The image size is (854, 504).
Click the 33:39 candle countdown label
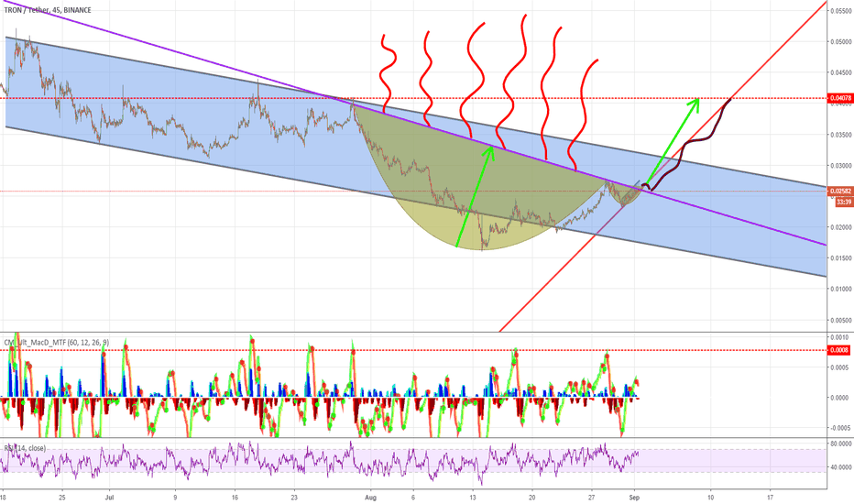844,203
